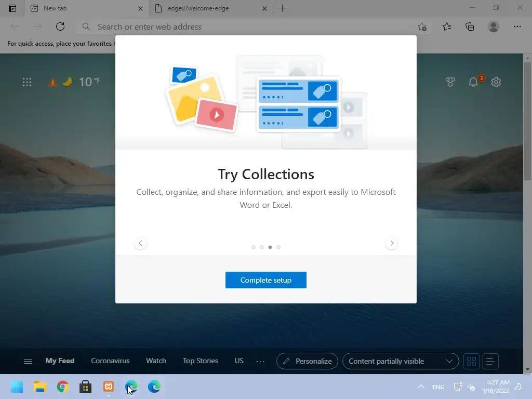Open XAMPP from taskbar
The height and width of the screenshot is (399, 532).
pyautogui.click(x=109, y=387)
